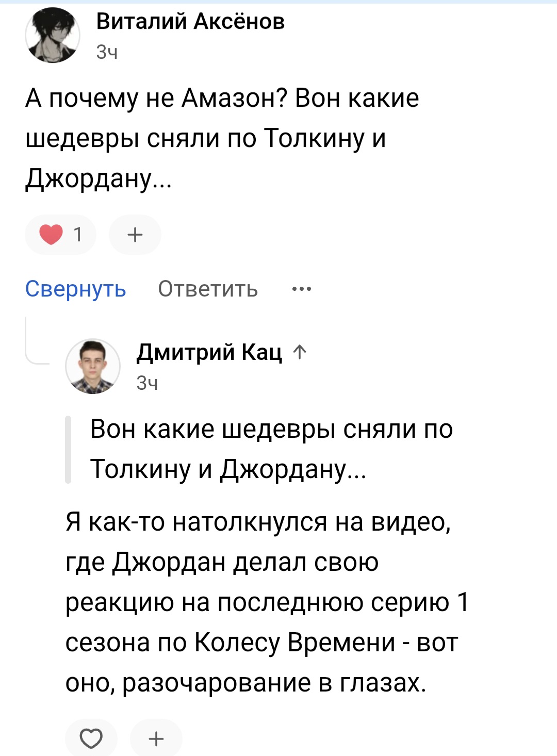The height and width of the screenshot is (756, 557).
Task: Add a reaction to Дмитрий Кац's reply
Action: [x=156, y=738]
